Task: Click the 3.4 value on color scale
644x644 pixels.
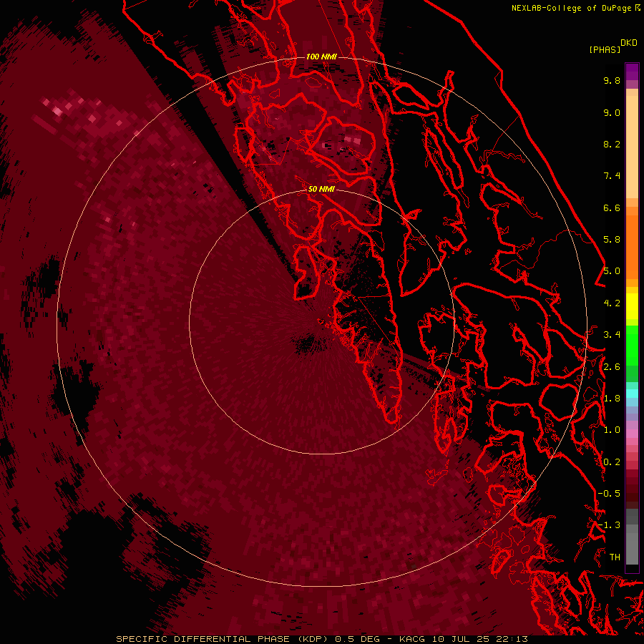Action: click(612, 335)
